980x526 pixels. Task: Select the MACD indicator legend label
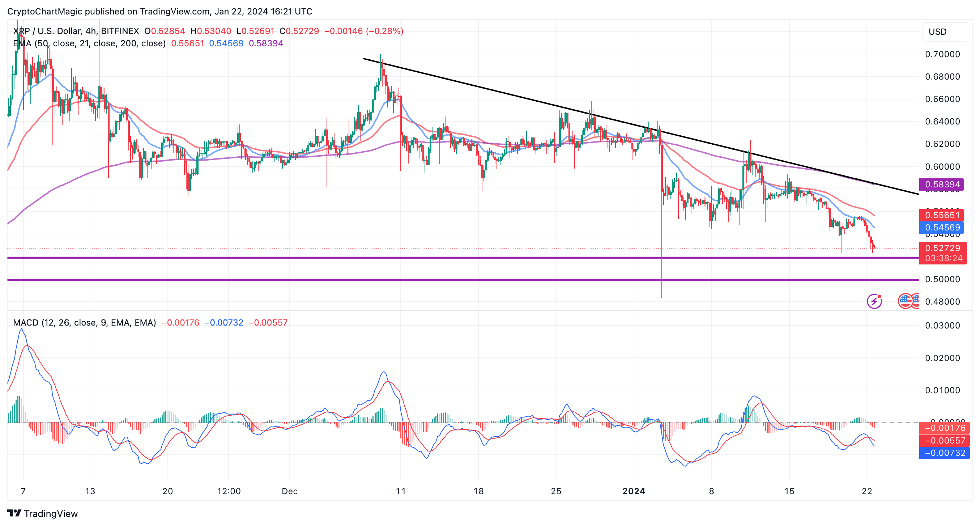(85, 322)
